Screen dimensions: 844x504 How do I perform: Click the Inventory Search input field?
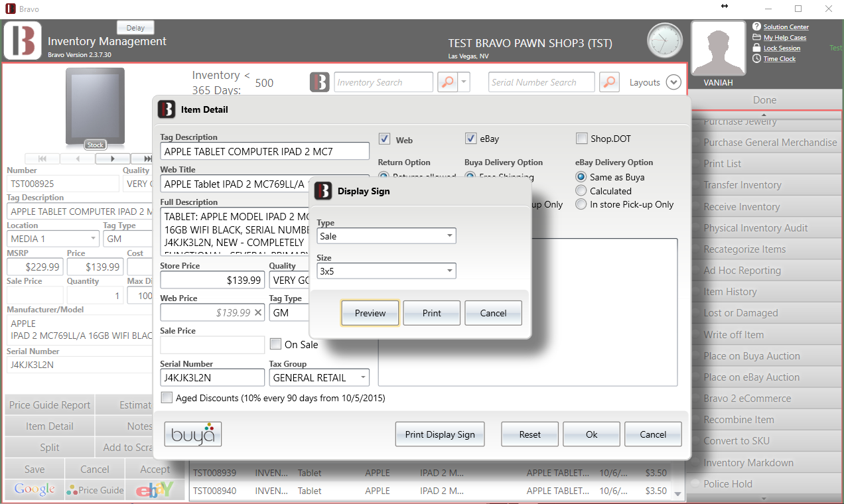click(384, 82)
